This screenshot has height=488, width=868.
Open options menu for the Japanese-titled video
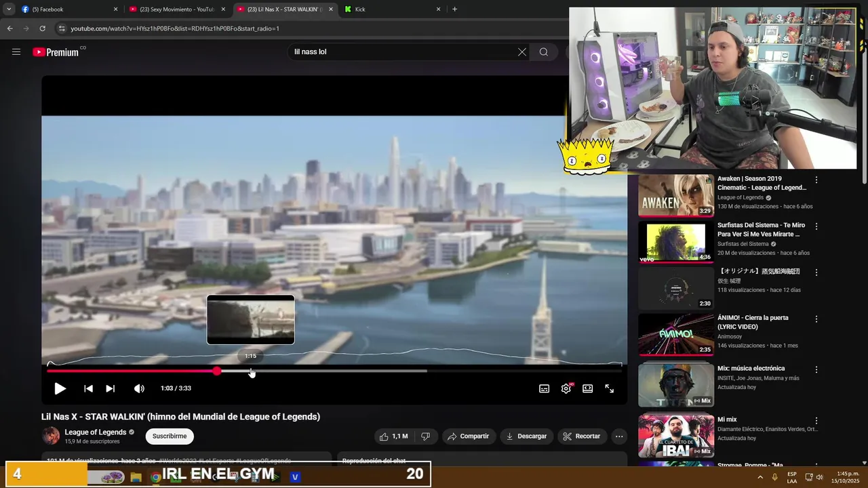(816, 272)
